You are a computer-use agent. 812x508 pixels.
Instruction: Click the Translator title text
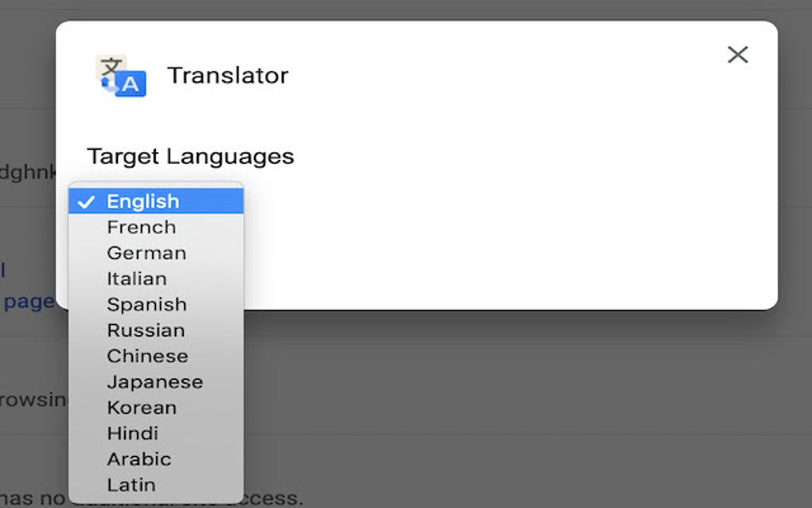tap(228, 75)
